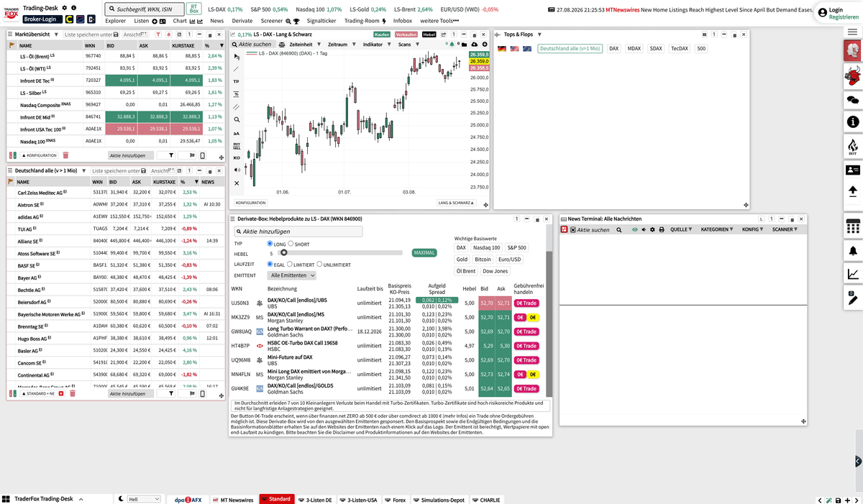The width and height of the screenshot is (863, 504).
Task: Click the Registrieren link
Action: tap(843, 17)
